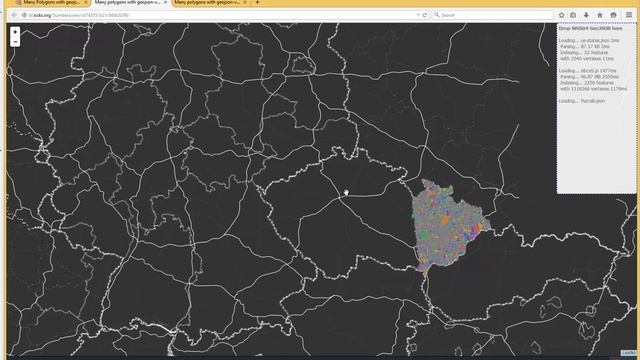This screenshot has height=360, width=640.
Task: Click the 'Loading... us-states.json' line
Action: [589, 40]
